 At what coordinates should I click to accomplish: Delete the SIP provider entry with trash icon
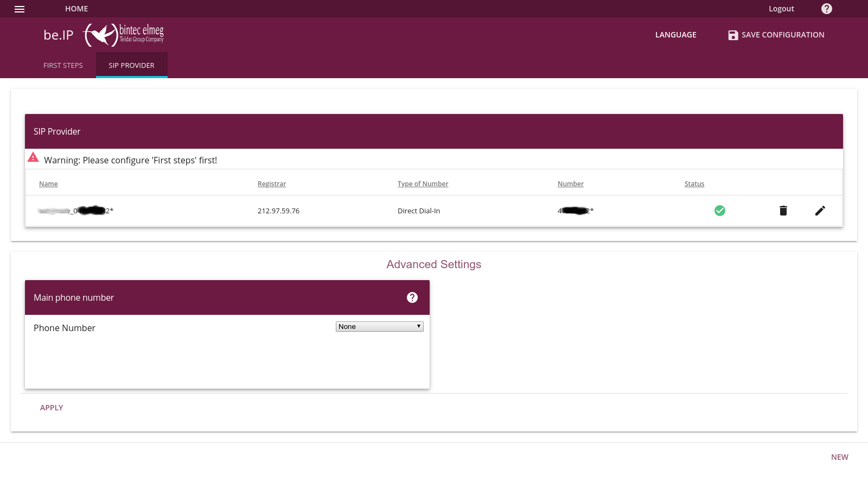[x=783, y=211]
